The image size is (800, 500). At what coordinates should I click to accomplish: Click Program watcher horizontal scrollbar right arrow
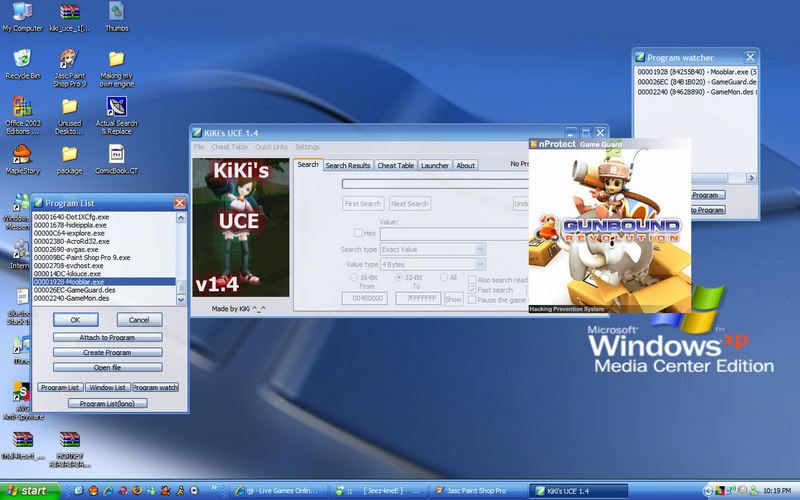coord(751,178)
